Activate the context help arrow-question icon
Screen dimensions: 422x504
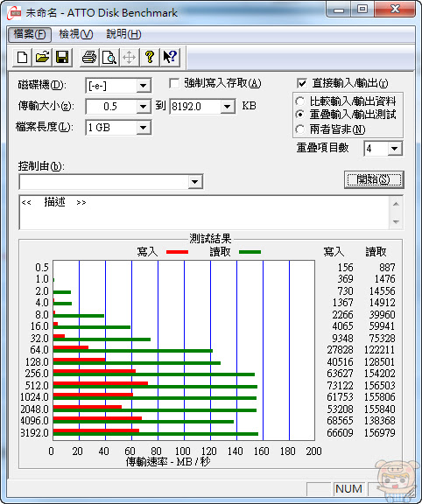point(170,58)
